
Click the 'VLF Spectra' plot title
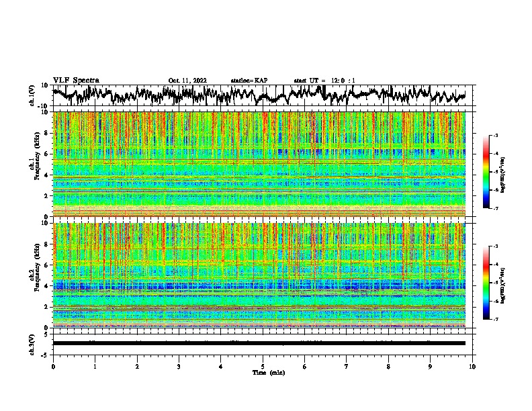point(76,81)
